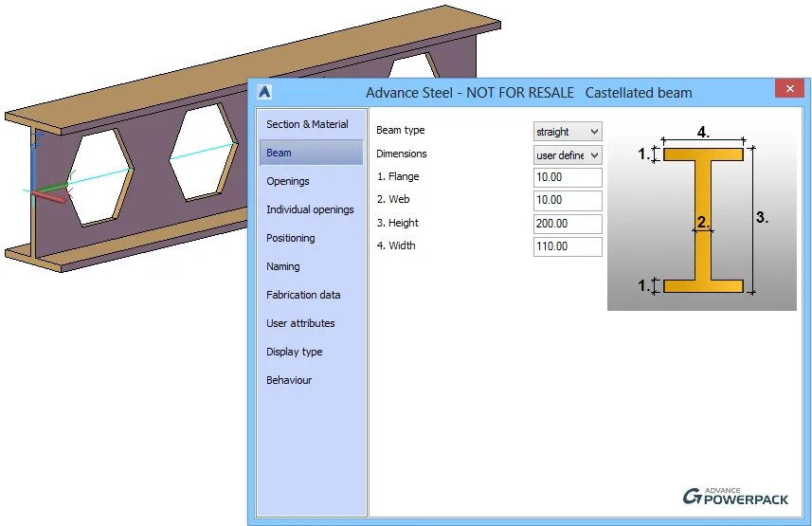The image size is (812, 526).
Task: Expand the Dimensions dropdown showing user defined
Action: pos(568,154)
